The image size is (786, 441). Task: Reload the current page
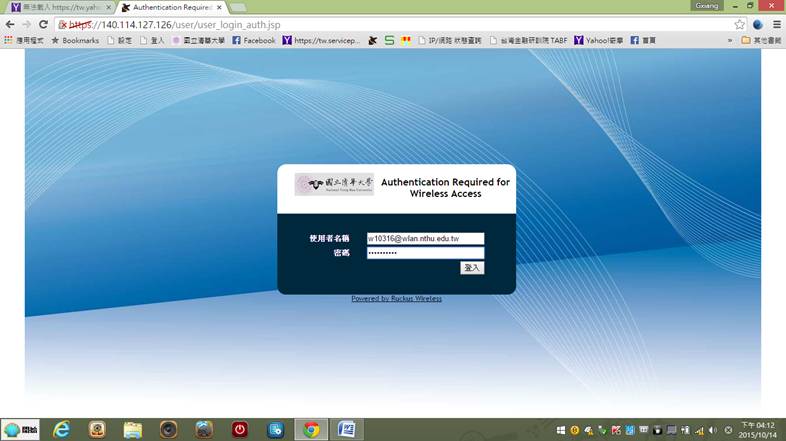click(43, 24)
